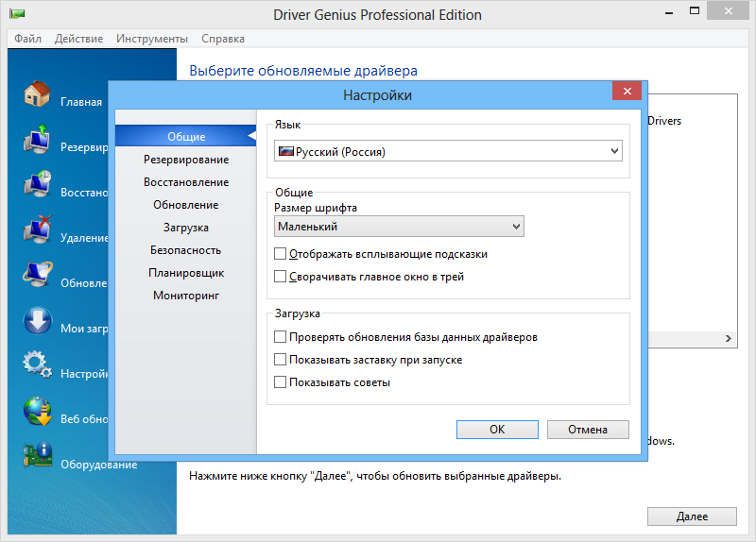Image resolution: width=756 pixels, height=542 pixels.
Task: Open the Действие menu
Action: coord(78,39)
